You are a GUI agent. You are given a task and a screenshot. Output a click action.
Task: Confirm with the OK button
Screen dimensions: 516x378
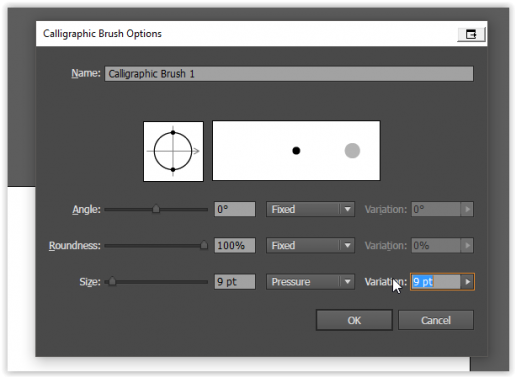pos(354,320)
